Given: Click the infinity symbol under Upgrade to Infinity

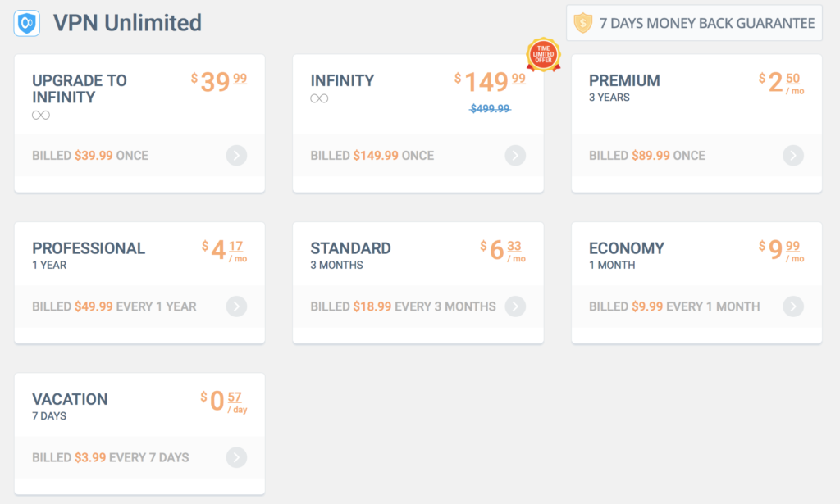Looking at the screenshot, I should coord(41,115).
